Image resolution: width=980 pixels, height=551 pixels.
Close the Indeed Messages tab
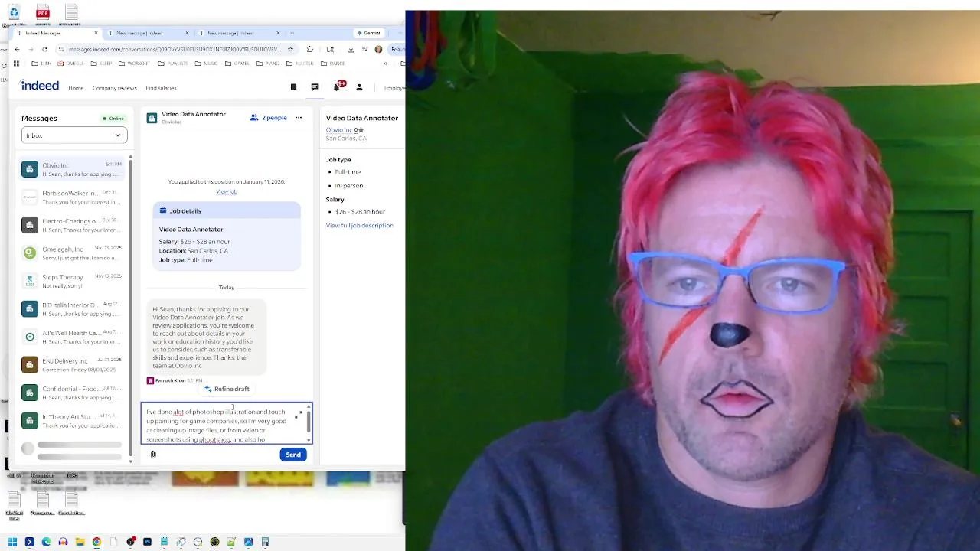[x=96, y=33]
